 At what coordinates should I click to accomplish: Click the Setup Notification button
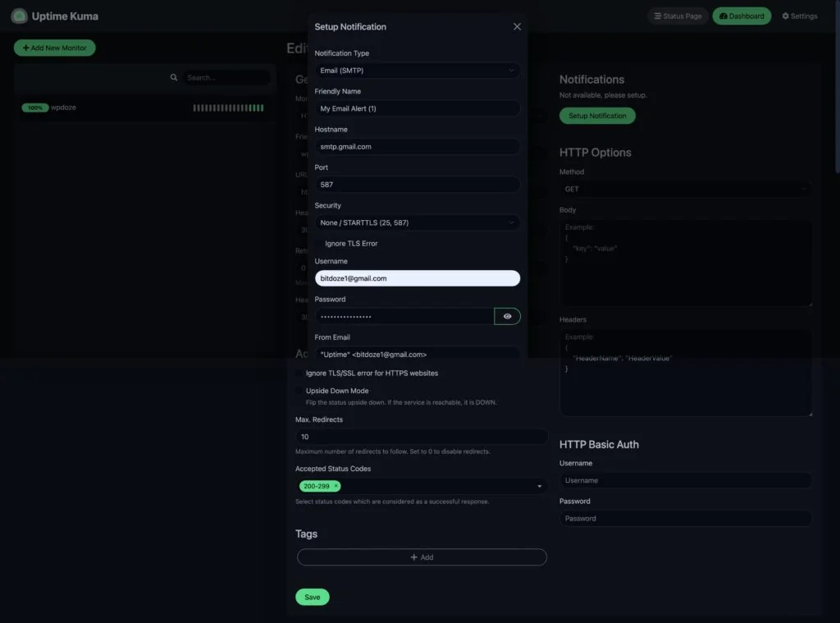pos(597,115)
